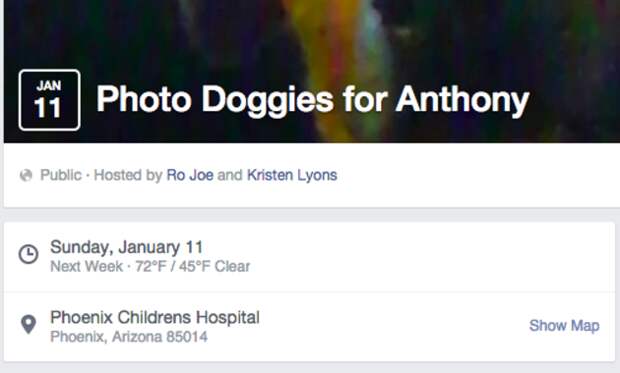The image size is (620, 373).
Task: Click the Public privacy label text
Action: 61,175
